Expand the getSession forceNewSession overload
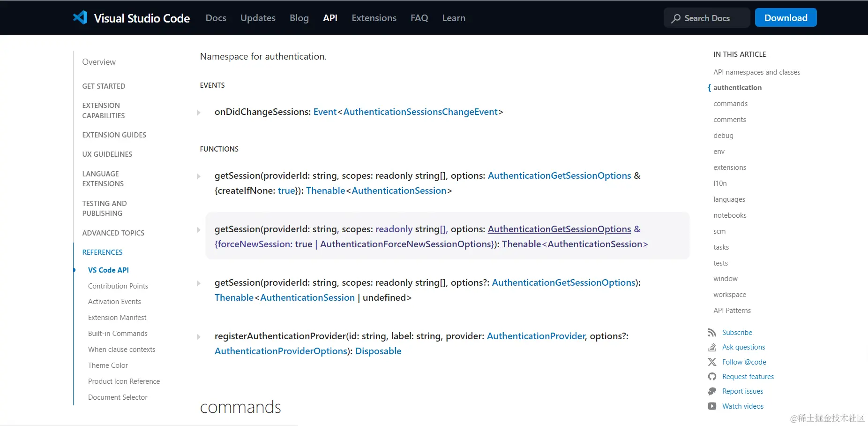 pos(199,230)
